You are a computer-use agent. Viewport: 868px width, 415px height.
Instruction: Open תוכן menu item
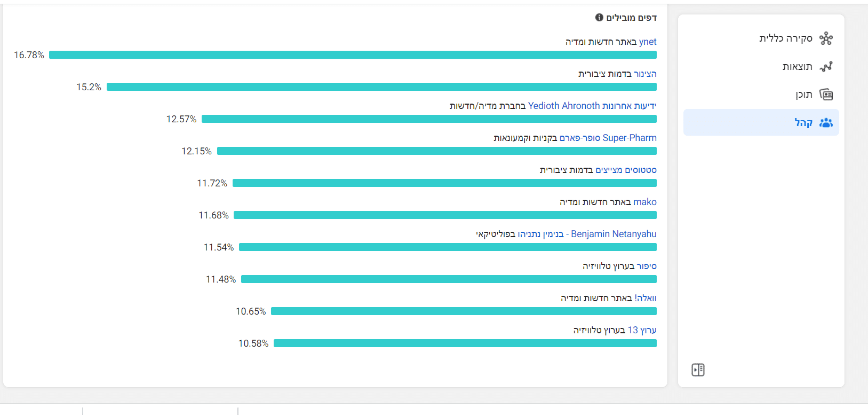[x=761, y=95]
